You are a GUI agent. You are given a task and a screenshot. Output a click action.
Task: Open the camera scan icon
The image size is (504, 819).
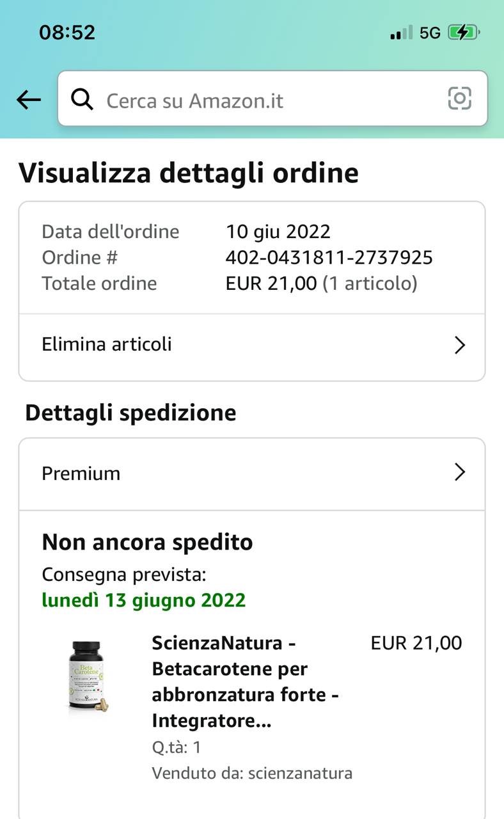[459, 98]
